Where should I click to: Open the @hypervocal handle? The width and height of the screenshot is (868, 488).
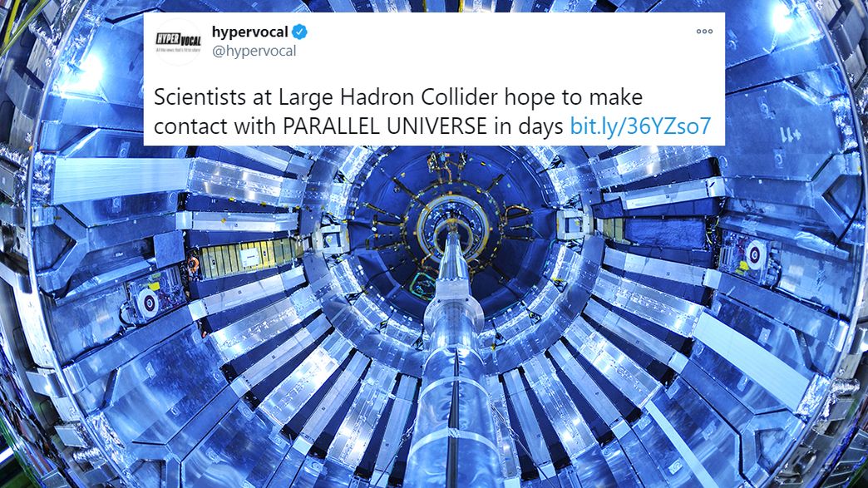coord(254,51)
